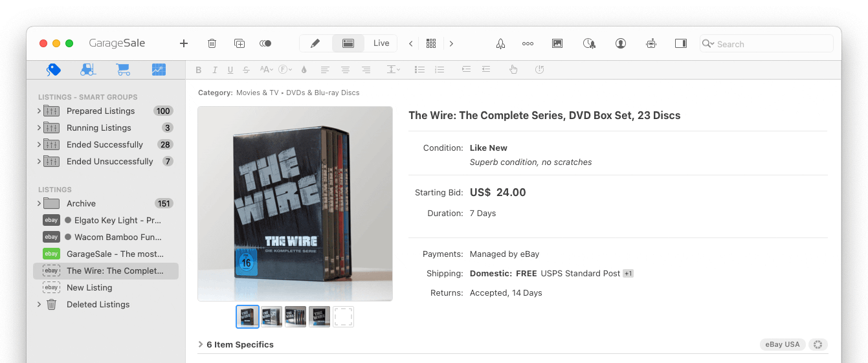Align text left
Viewport: 868px width, 363px height.
point(325,69)
